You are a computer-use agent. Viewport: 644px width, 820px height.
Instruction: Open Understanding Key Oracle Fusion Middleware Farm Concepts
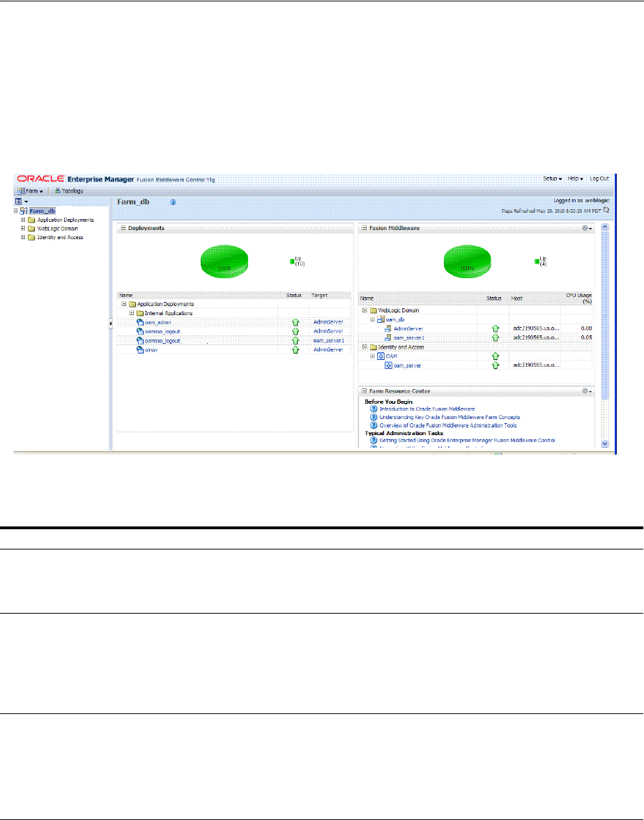click(x=450, y=417)
